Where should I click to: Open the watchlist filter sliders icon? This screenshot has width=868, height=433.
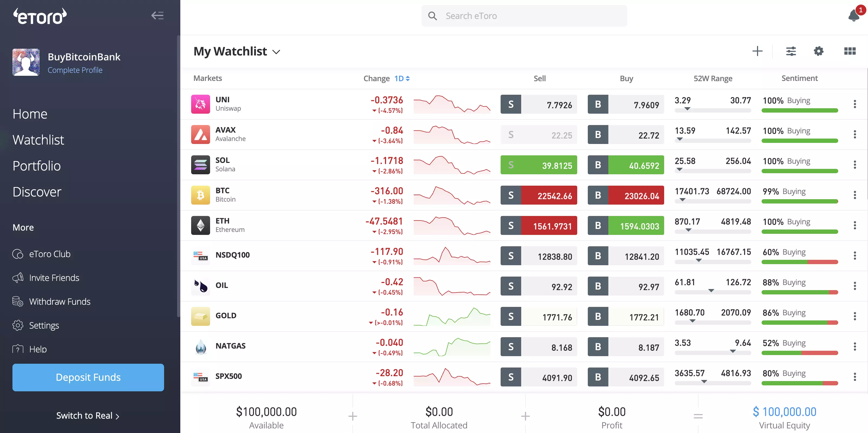tap(791, 51)
